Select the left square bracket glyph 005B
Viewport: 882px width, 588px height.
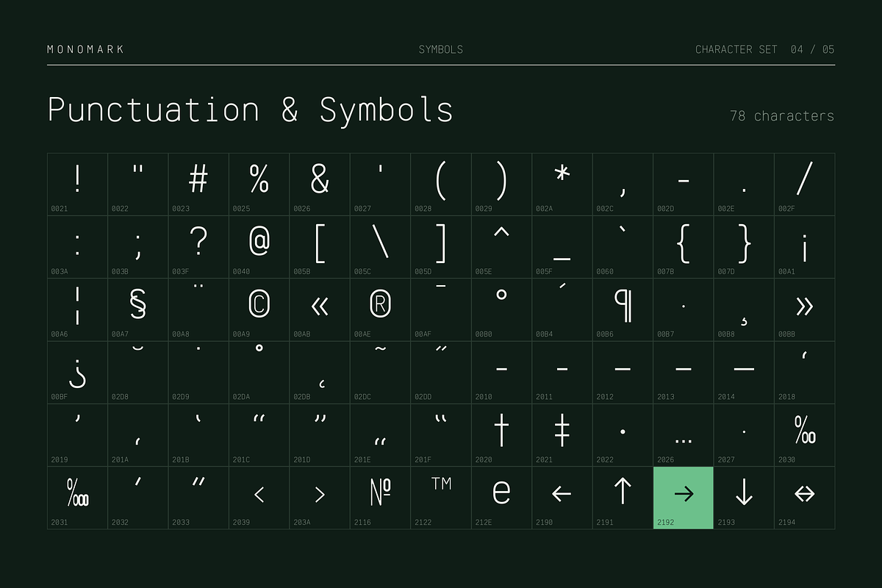319,247
